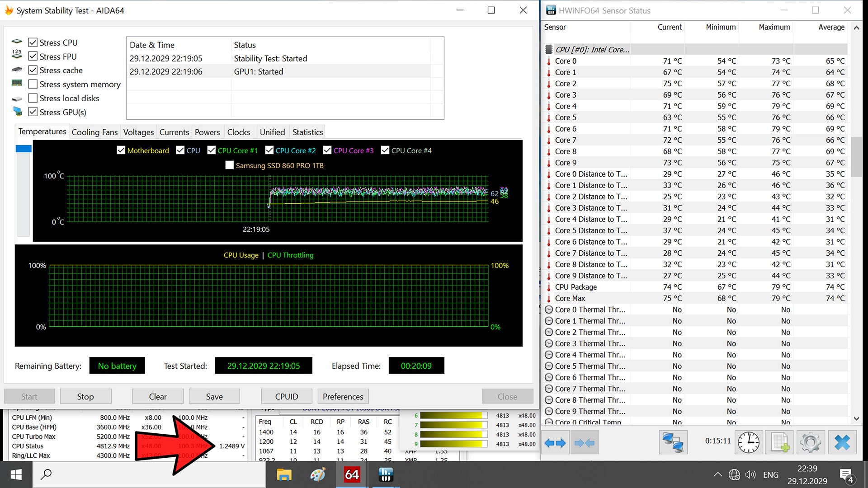Reset sensor timer with the clock icon
This screenshot has width=868, height=488.
(749, 443)
